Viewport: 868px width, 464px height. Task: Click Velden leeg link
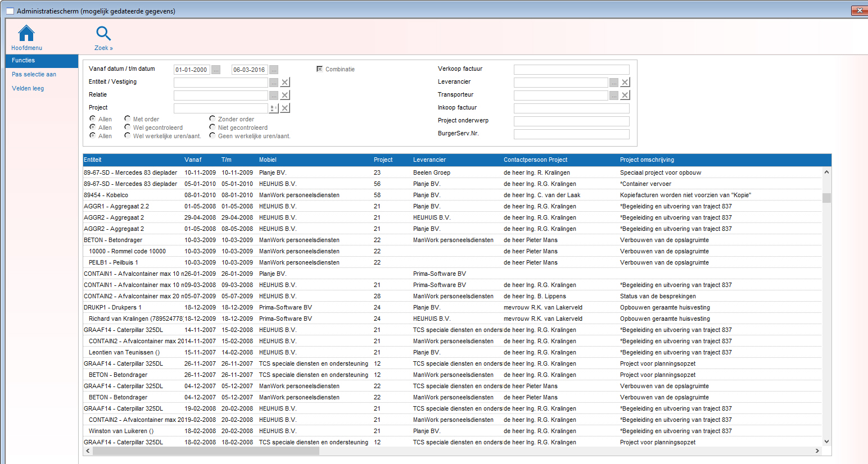(x=28, y=88)
